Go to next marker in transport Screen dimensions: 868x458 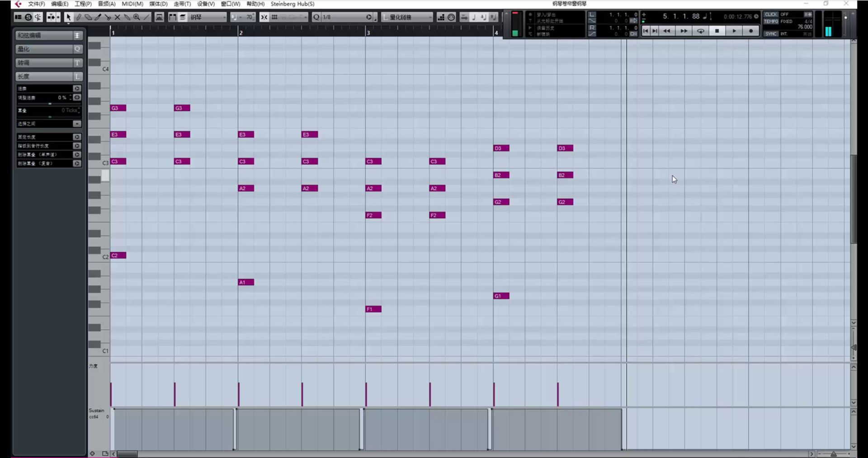tap(655, 31)
